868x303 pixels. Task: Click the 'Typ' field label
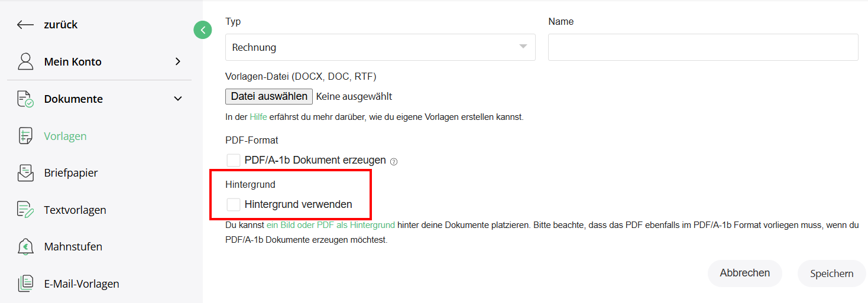pos(233,21)
